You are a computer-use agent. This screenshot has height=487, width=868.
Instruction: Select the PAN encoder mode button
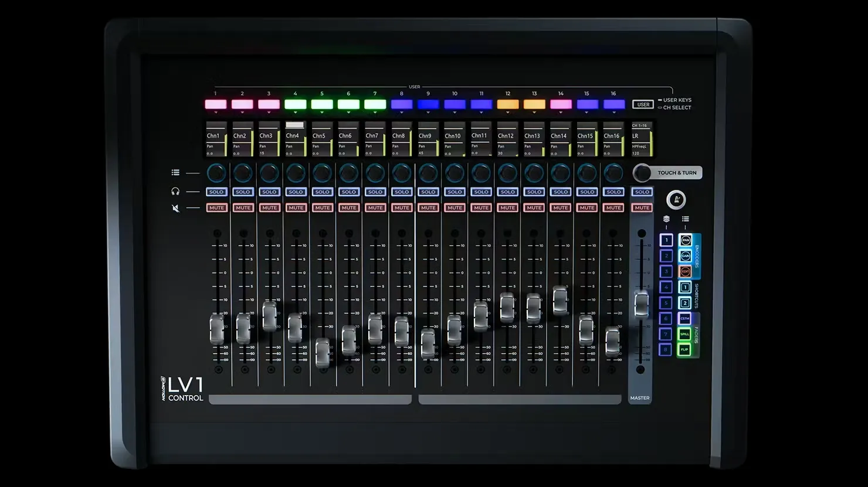(685, 240)
